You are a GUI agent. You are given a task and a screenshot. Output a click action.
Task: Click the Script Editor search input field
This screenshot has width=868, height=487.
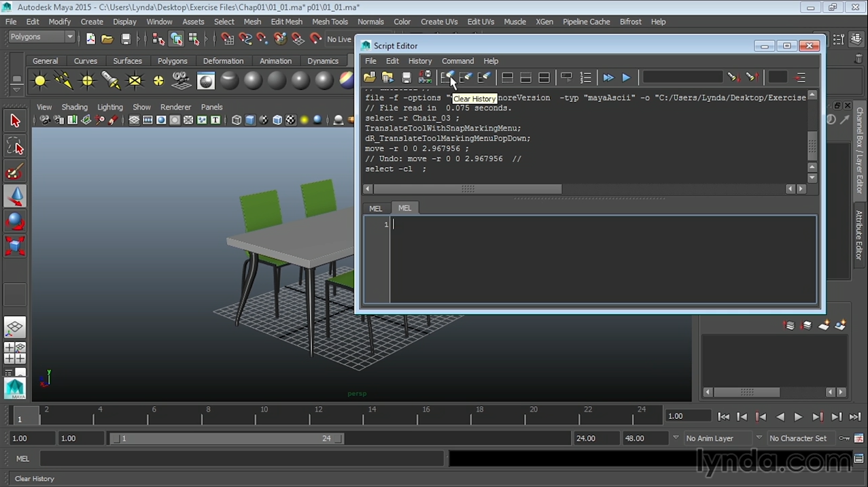682,78
